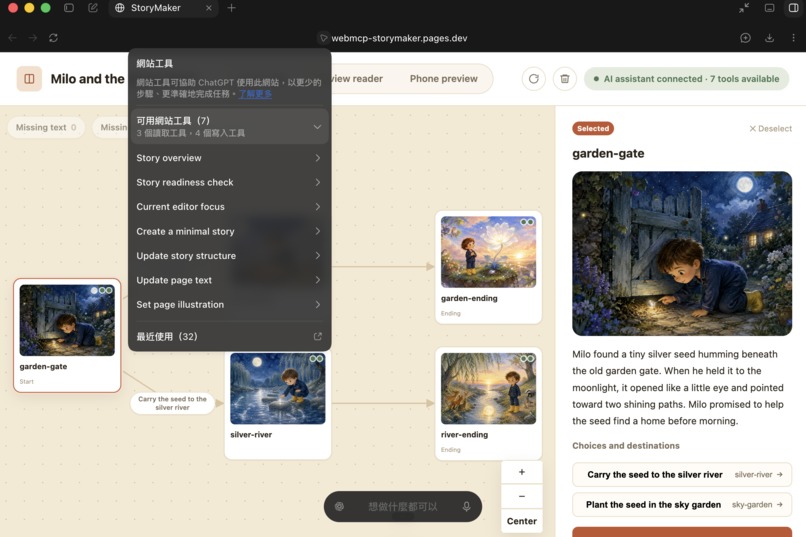This screenshot has width=806, height=537.
Task: Click status dots on river-ending card
Action: point(527,358)
